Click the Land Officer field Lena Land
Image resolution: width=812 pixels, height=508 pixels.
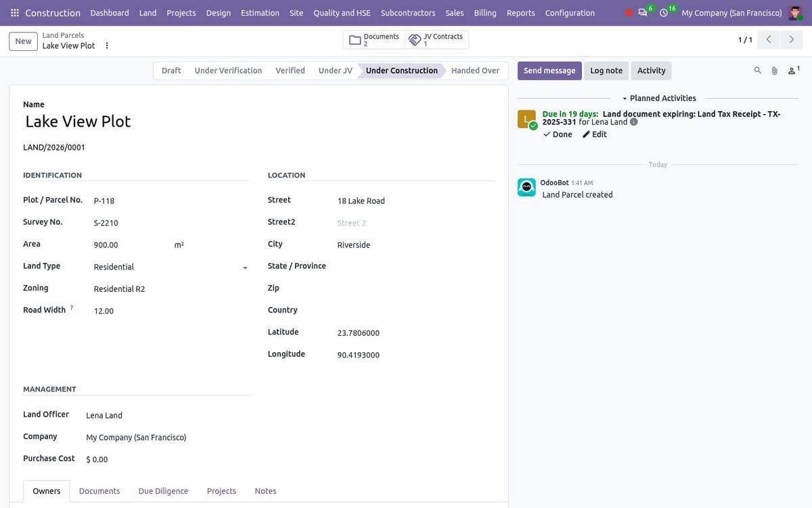click(167, 415)
